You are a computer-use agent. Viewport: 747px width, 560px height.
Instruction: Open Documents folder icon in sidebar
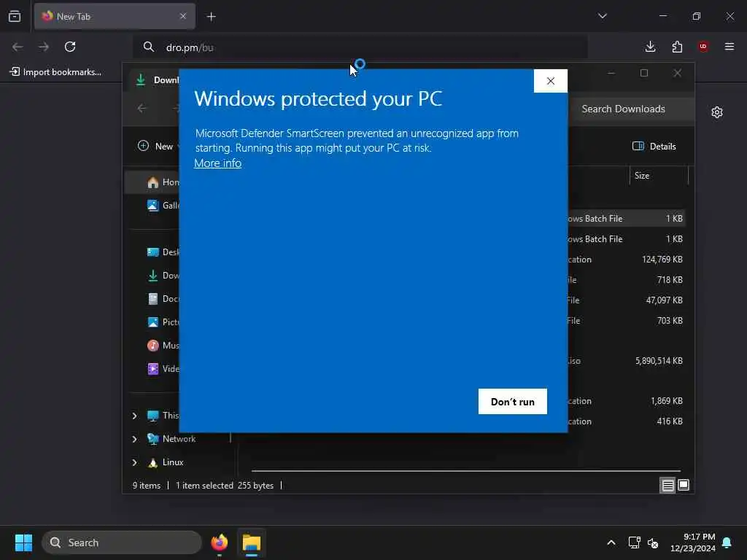point(152,299)
